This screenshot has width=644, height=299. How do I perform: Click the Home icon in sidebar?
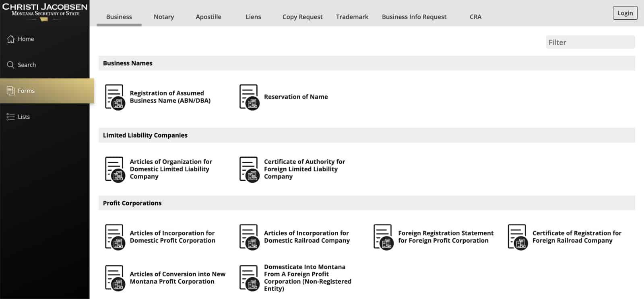point(11,39)
